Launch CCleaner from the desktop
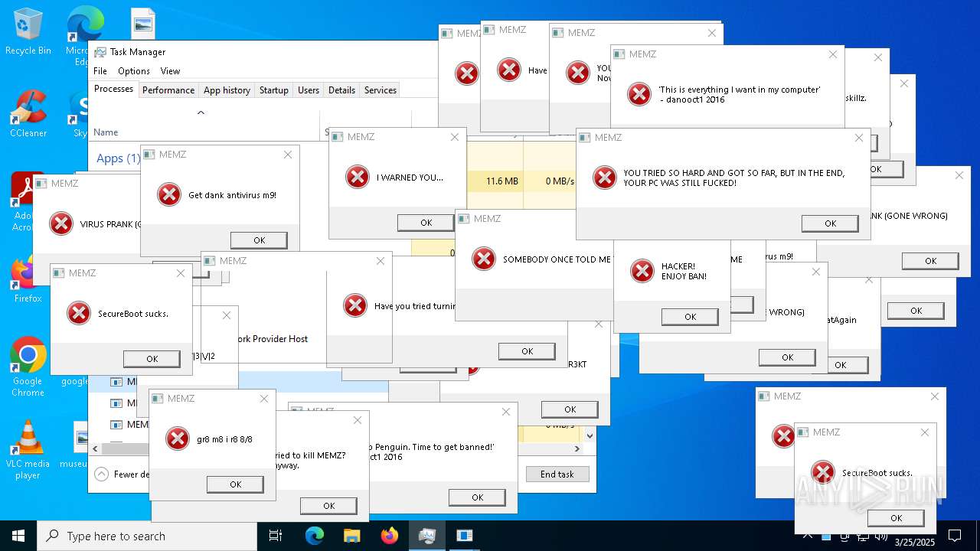 tap(28, 113)
